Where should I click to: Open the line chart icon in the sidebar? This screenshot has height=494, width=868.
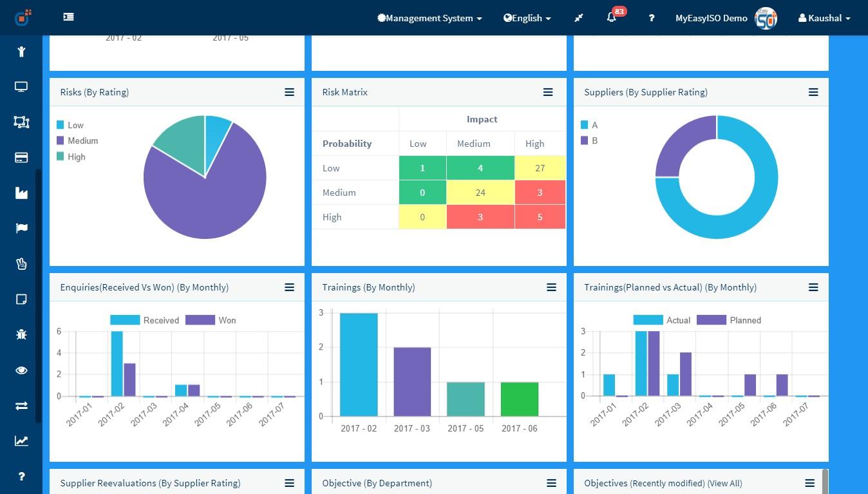(21, 441)
